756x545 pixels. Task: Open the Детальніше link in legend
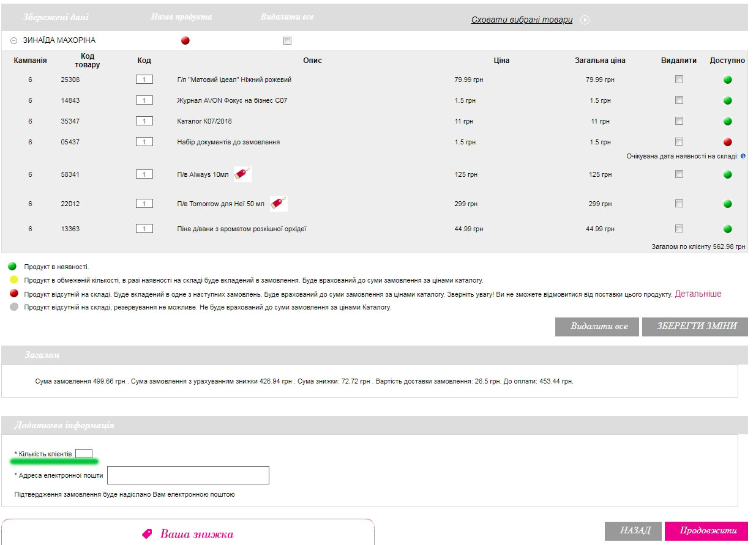coord(698,294)
